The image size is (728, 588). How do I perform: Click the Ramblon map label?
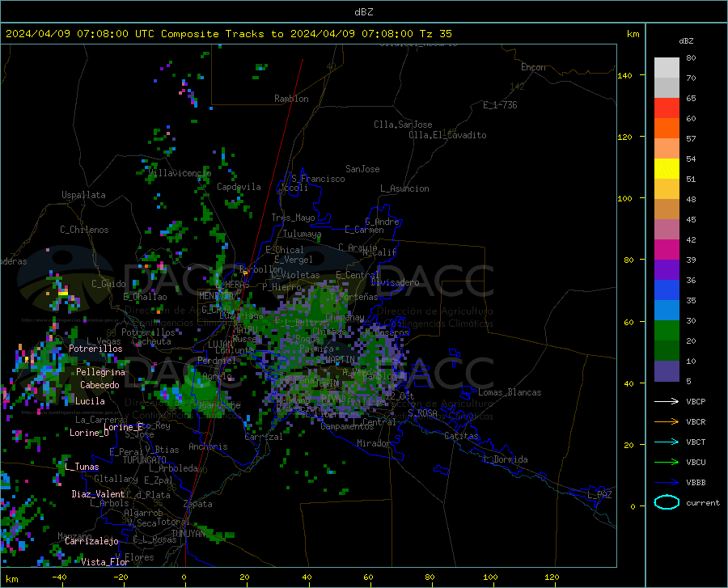click(x=291, y=99)
